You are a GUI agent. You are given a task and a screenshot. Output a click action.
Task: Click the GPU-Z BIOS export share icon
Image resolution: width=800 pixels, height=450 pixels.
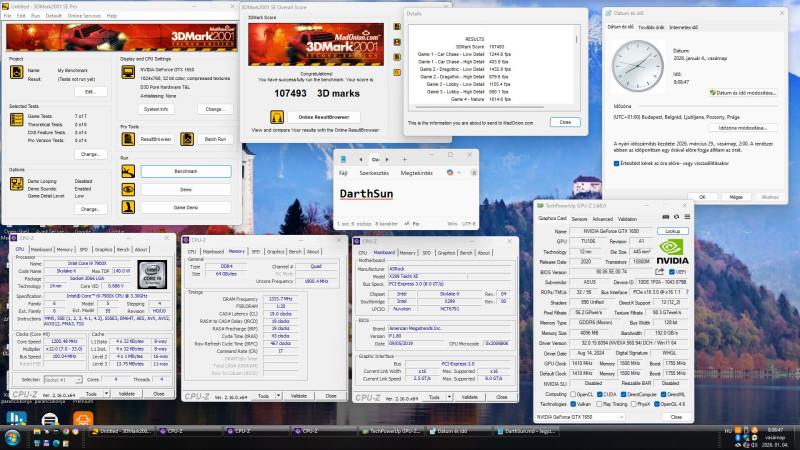pos(660,272)
